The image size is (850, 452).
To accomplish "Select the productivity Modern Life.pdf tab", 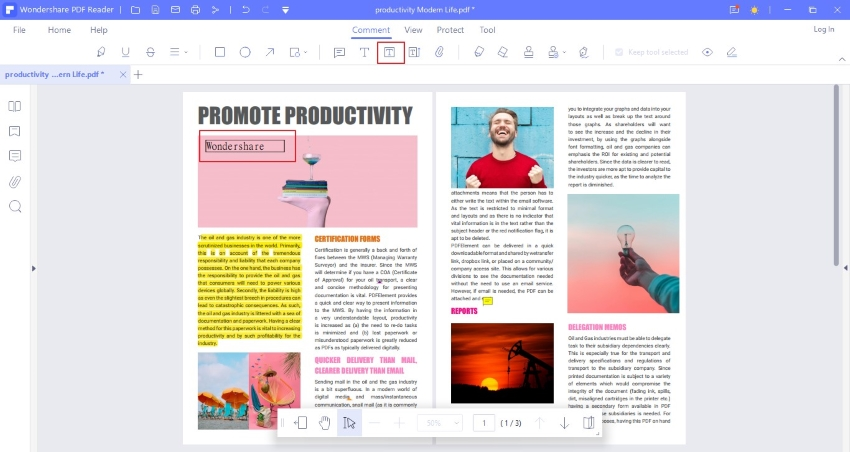I will pyautogui.click(x=55, y=74).
